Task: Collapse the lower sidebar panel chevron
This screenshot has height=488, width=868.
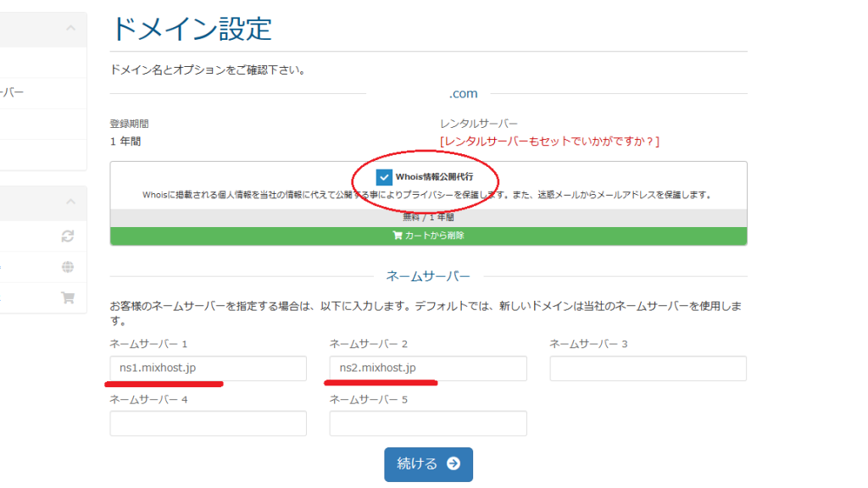Action: point(70,202)
